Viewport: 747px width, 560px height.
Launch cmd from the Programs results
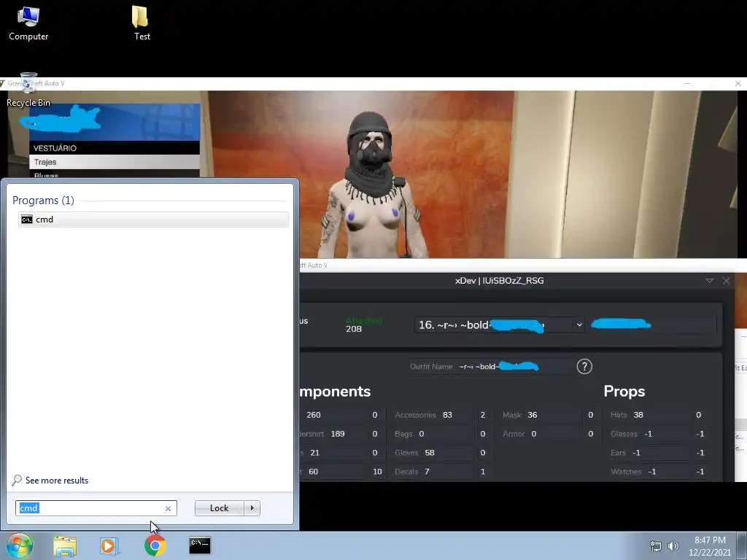pos(153,219)
